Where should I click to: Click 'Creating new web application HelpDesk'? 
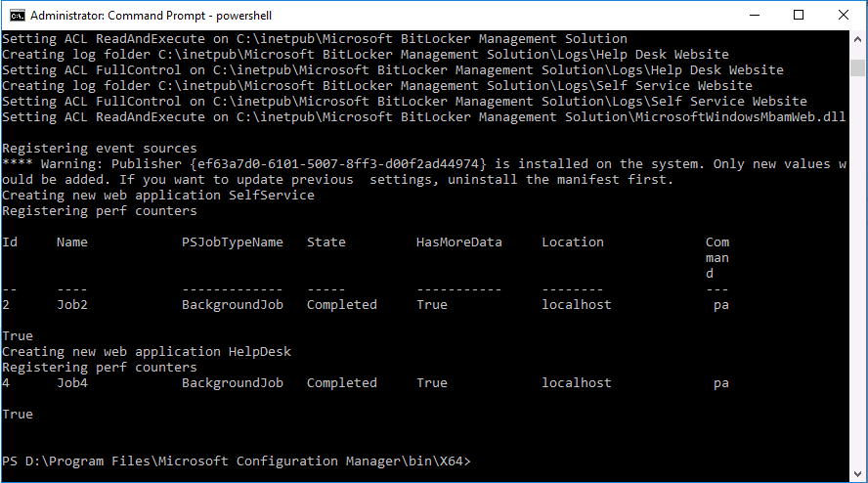[147, 352]
